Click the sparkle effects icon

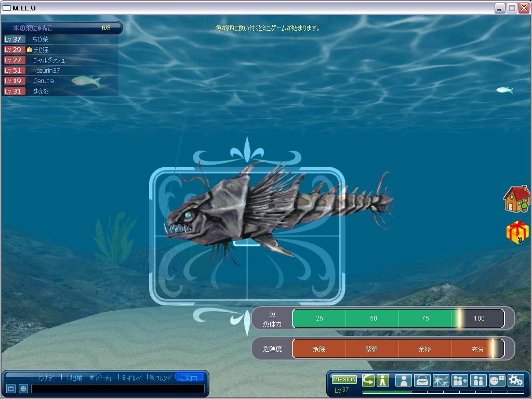click(x=441, y=380)
